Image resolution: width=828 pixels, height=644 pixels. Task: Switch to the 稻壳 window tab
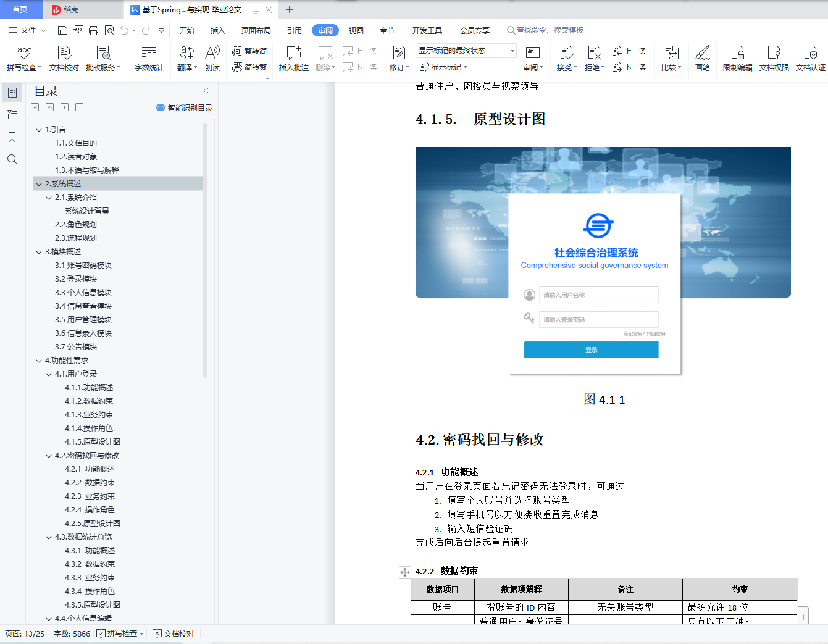83,9
